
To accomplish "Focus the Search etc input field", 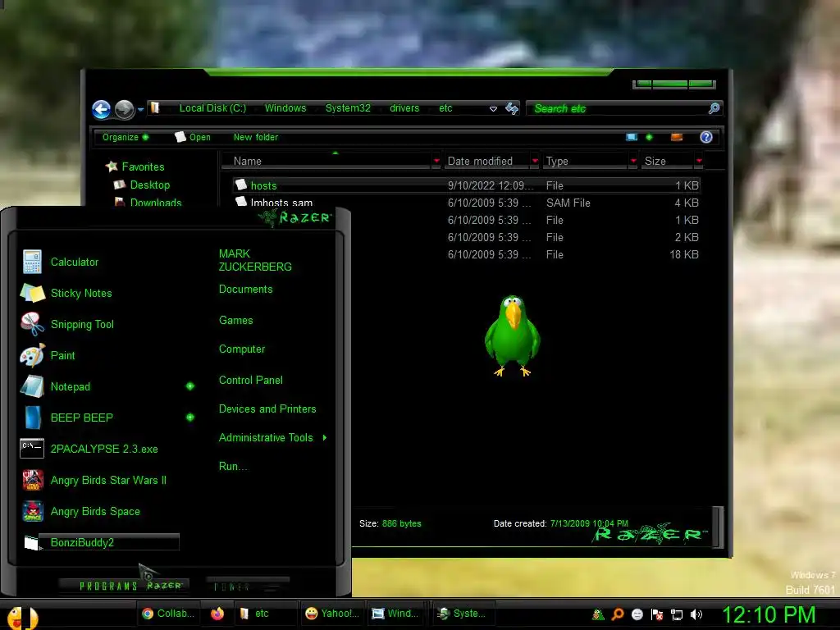I will pyautogui.click(x=619, y=109).
